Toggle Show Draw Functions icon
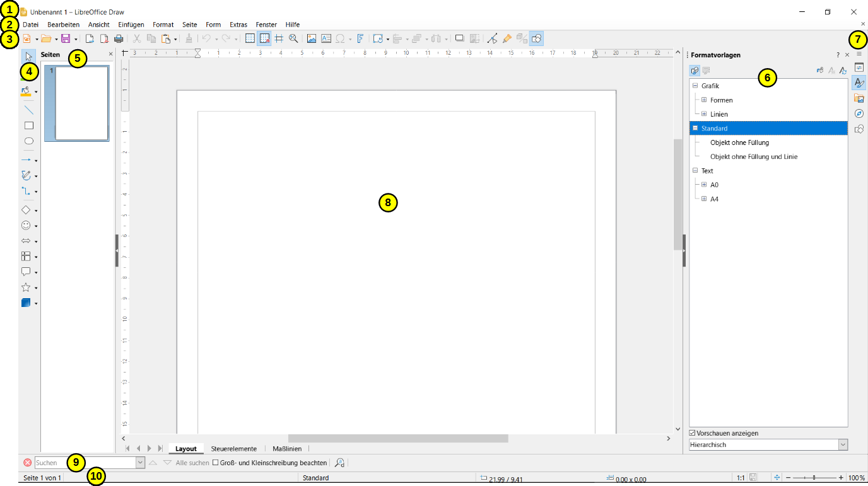 [x=536, y=38]
